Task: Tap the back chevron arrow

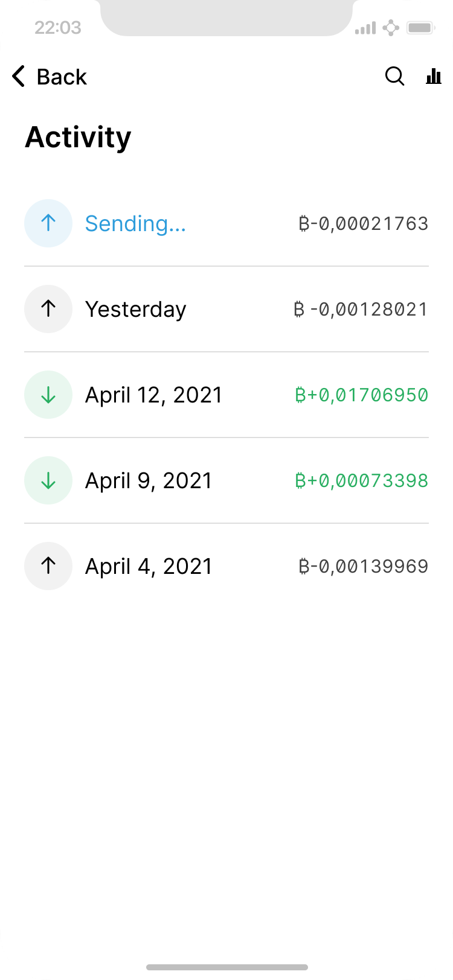Action: 19,77
